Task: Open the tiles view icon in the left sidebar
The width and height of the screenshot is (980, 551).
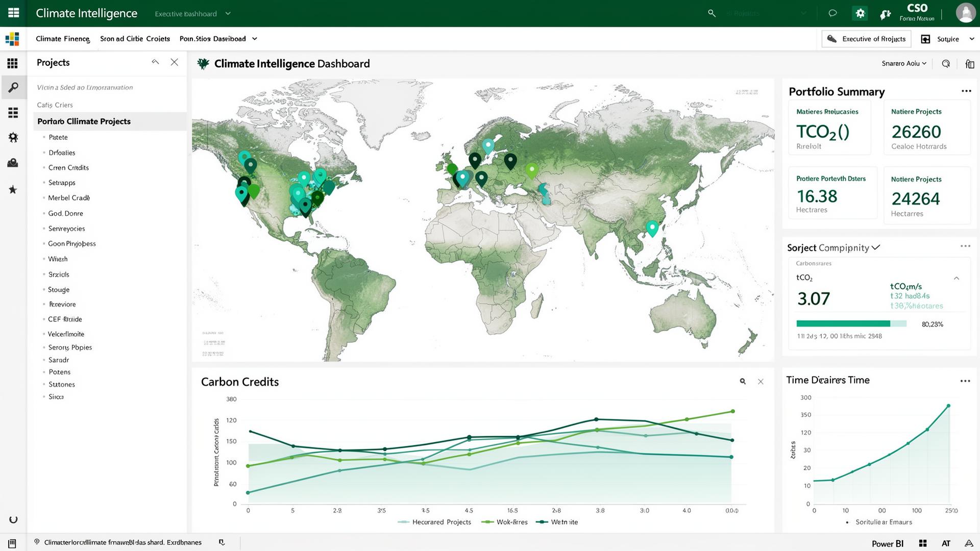Action: (x=13, y=113)
